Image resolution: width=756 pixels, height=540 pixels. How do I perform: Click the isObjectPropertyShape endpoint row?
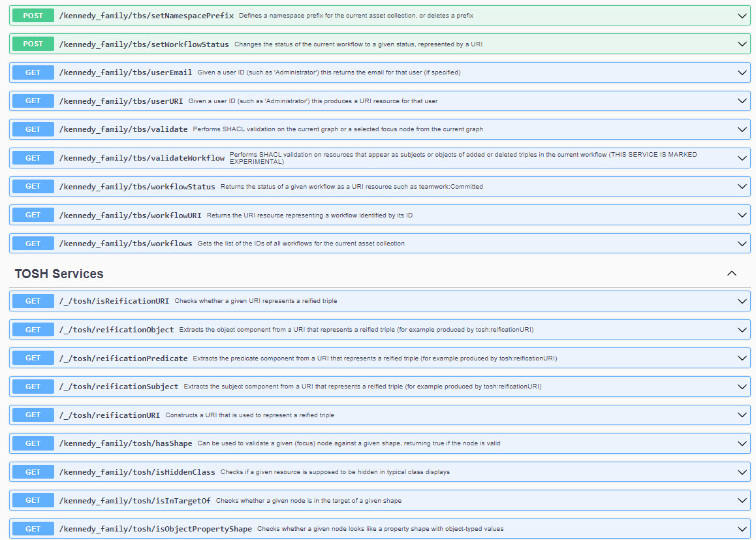coord(379,529)
